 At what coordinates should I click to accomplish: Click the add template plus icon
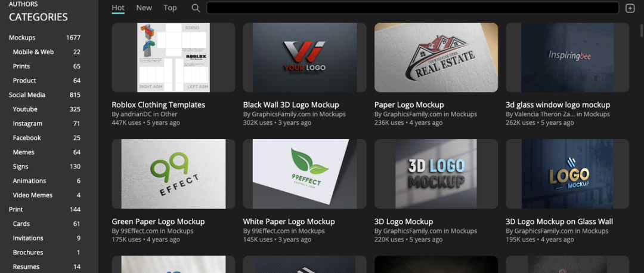point(630,8)
